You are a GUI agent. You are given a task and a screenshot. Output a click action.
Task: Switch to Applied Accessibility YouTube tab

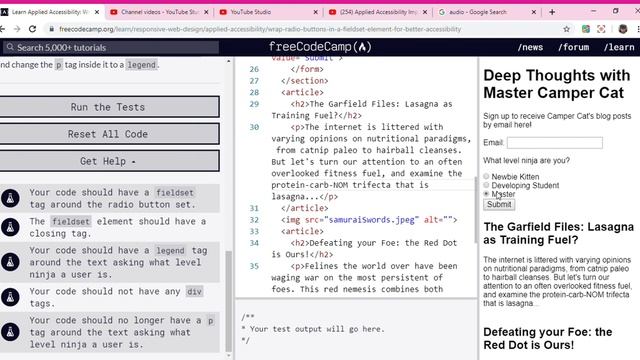[x=378, y=12]
